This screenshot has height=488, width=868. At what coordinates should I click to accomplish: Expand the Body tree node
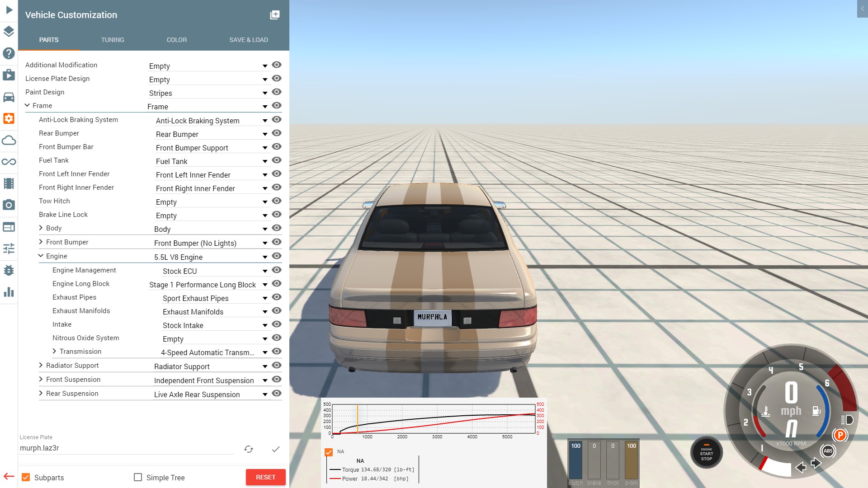41,228
